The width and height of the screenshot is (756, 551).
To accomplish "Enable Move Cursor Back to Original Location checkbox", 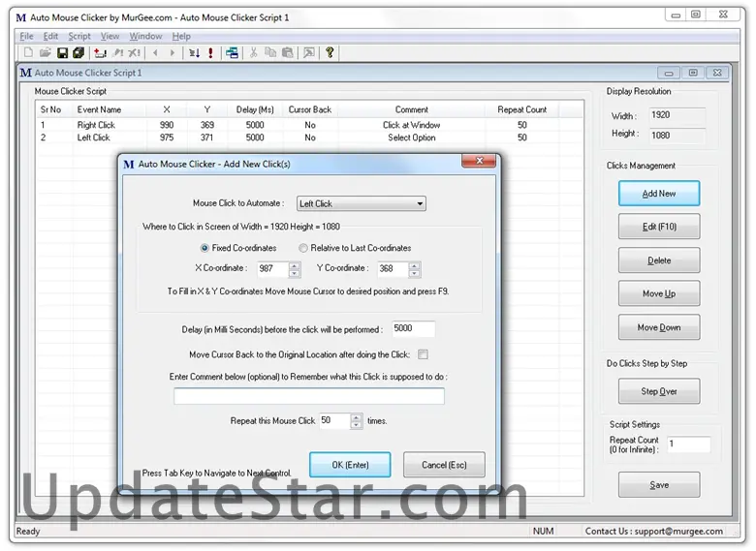I will 423,354.
